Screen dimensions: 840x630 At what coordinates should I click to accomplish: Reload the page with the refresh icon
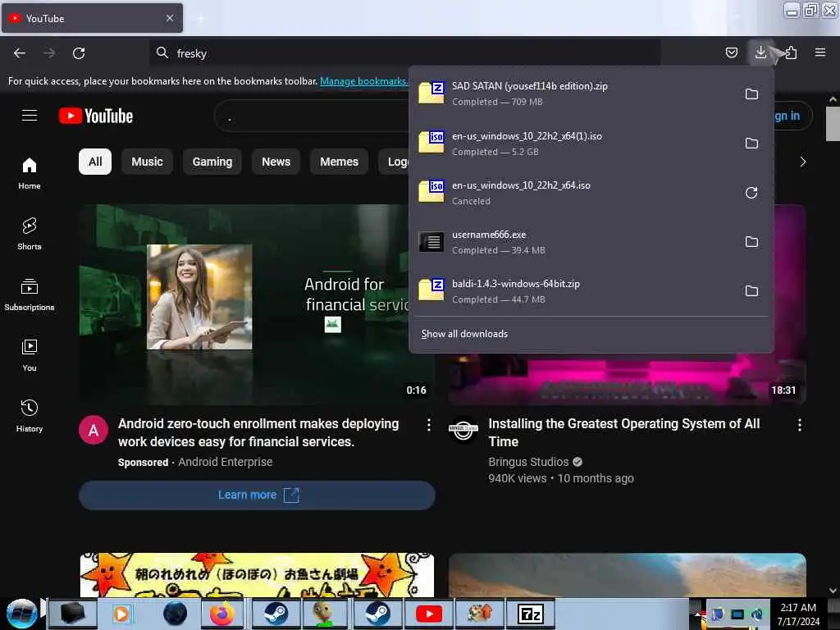79,53
